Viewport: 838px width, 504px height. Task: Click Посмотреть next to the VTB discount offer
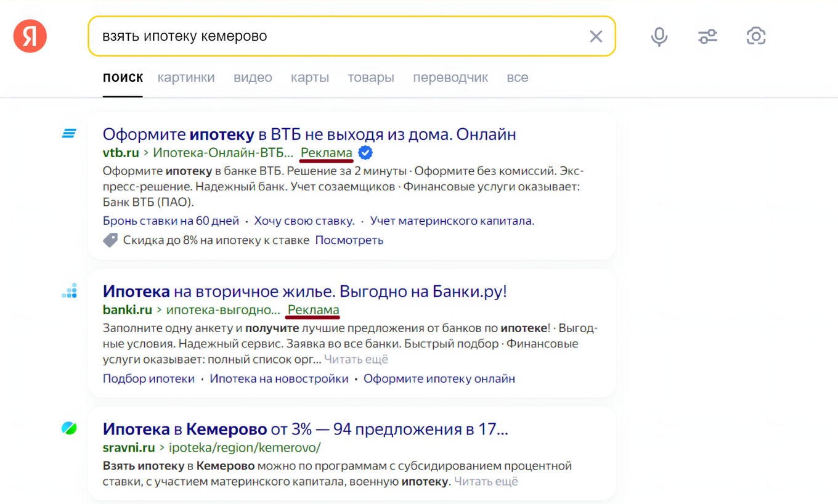349,240
